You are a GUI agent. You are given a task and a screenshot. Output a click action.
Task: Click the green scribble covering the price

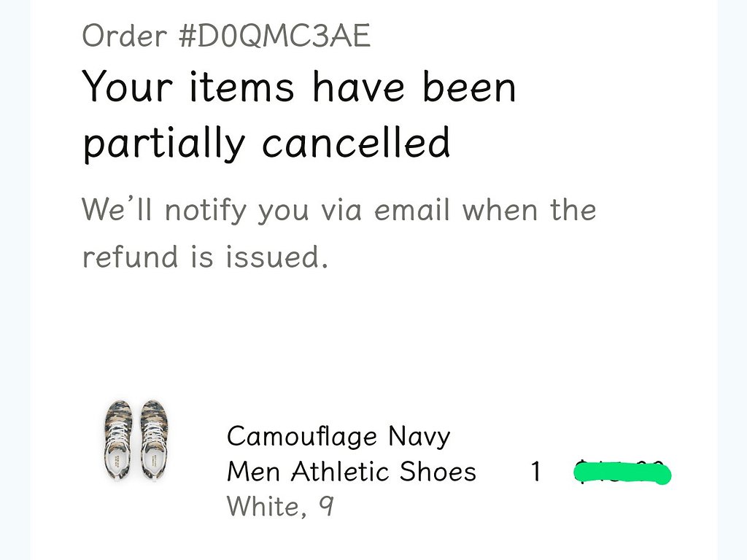point(622,472)
